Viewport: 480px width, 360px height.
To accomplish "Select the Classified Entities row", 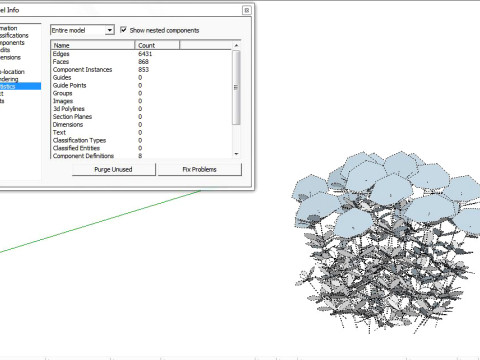I will (x=141, y=148).
